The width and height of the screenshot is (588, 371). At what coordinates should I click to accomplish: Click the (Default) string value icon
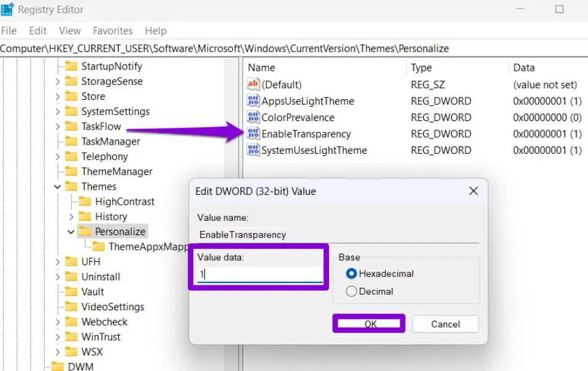click(x=253, y=84)
